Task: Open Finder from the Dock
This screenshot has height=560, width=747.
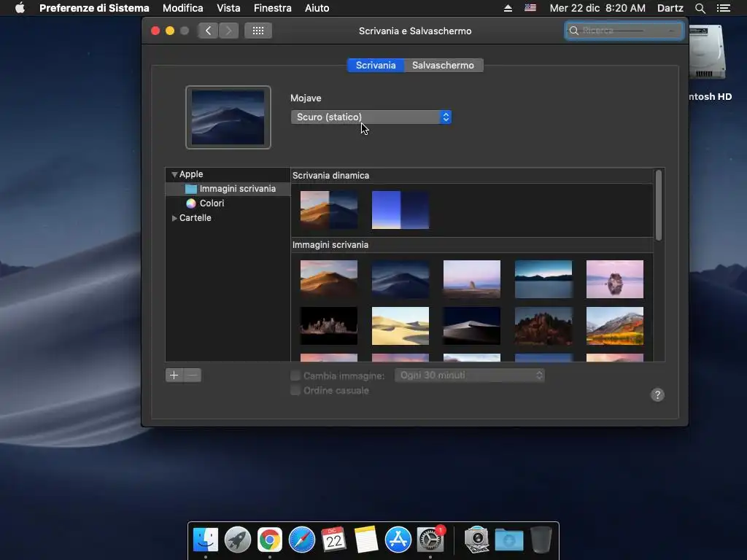Action: pyautogui.click(x=206, y=540)
